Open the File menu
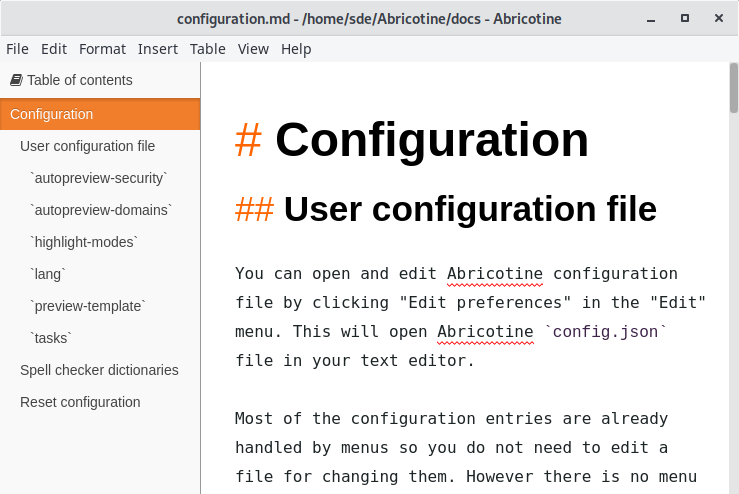This screenshot has width=739, height=494. pos(17,49)
